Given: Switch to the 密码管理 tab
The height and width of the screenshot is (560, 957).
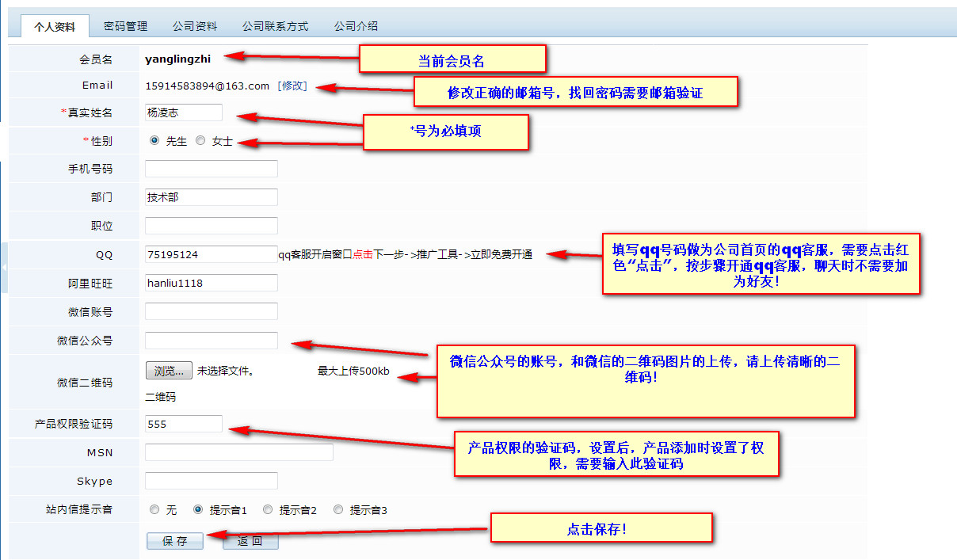Looking at the screenshot, I should click(x=125, y=26).
